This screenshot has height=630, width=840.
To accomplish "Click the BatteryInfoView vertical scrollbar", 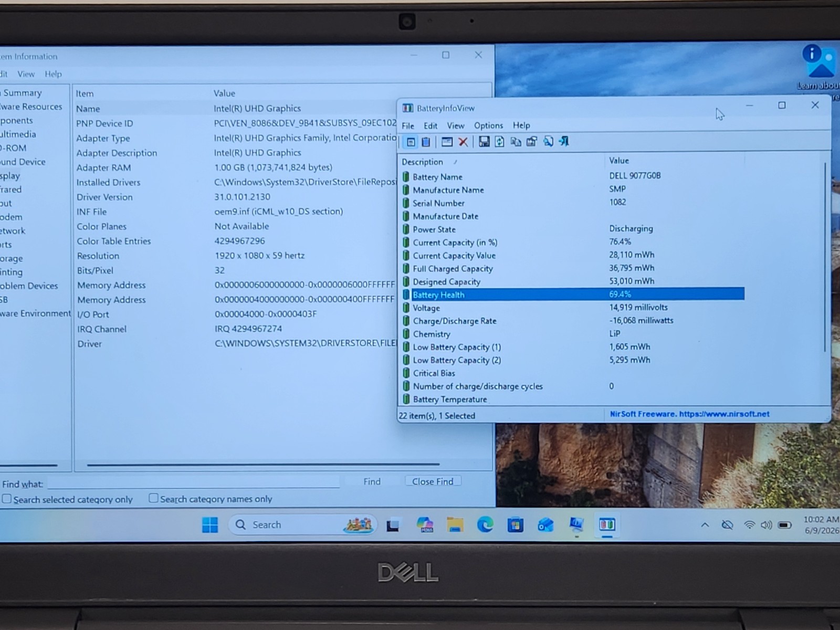I will [825, 257].
